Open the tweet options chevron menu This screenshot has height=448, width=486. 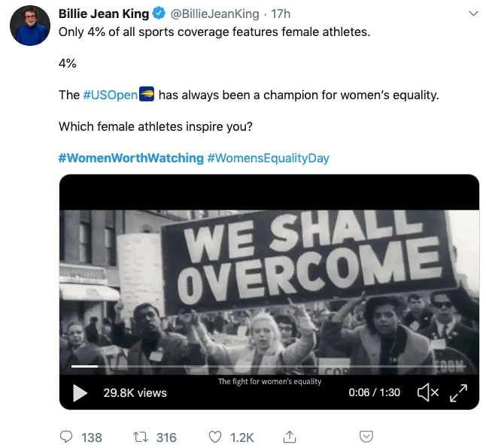click(473, 14)
